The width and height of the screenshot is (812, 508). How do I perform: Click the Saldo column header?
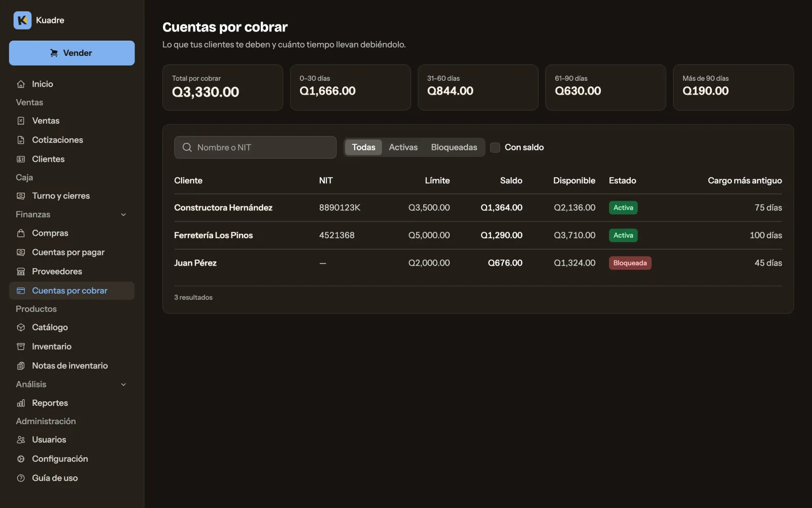point(511,181)
